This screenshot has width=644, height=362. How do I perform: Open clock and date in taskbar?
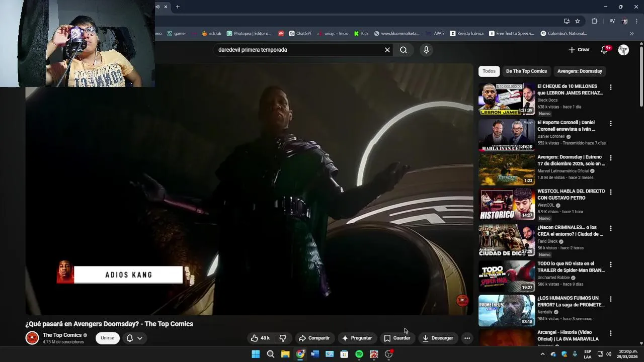[624, 354]
